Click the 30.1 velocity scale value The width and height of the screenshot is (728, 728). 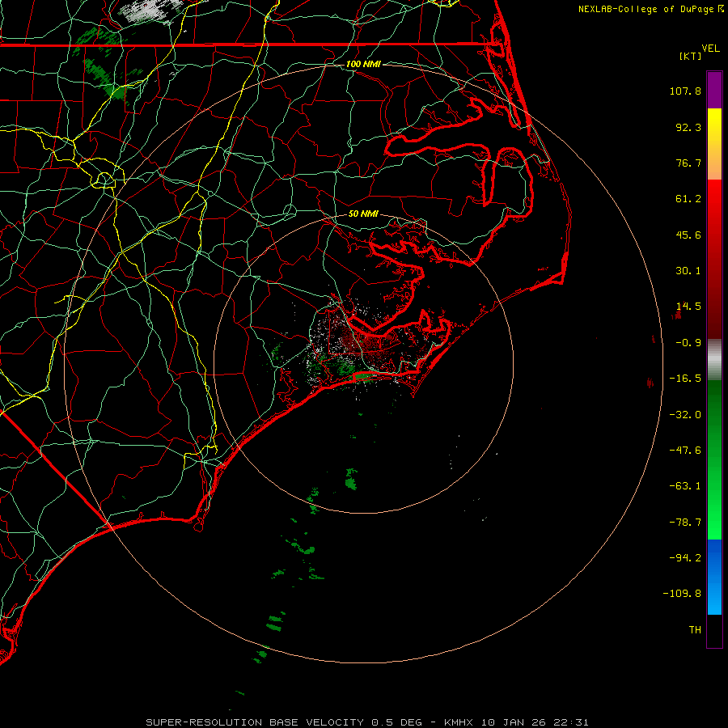click(688, 271)
